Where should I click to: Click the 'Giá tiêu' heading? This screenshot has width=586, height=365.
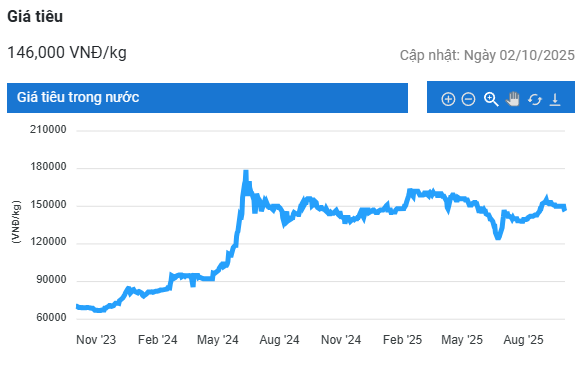(35, 16)
